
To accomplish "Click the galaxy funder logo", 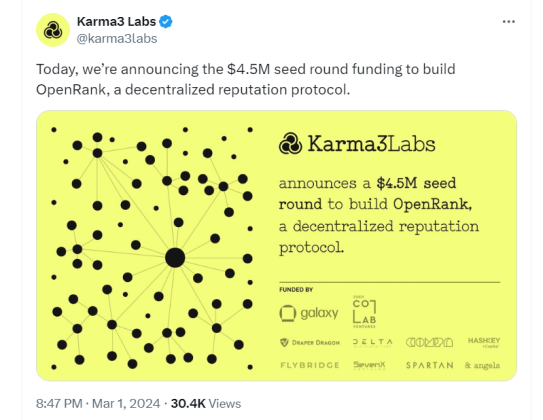I will tap(309, 313).
